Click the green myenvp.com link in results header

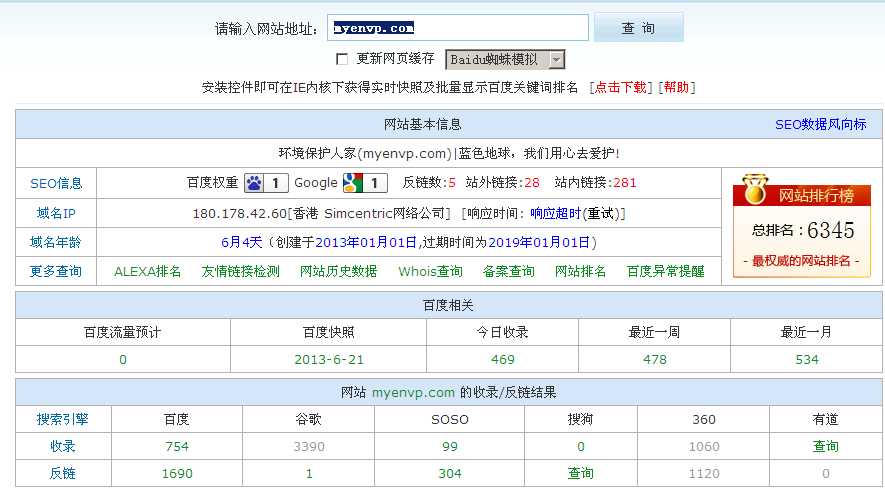pyautogui.click(x=413, y=392)
